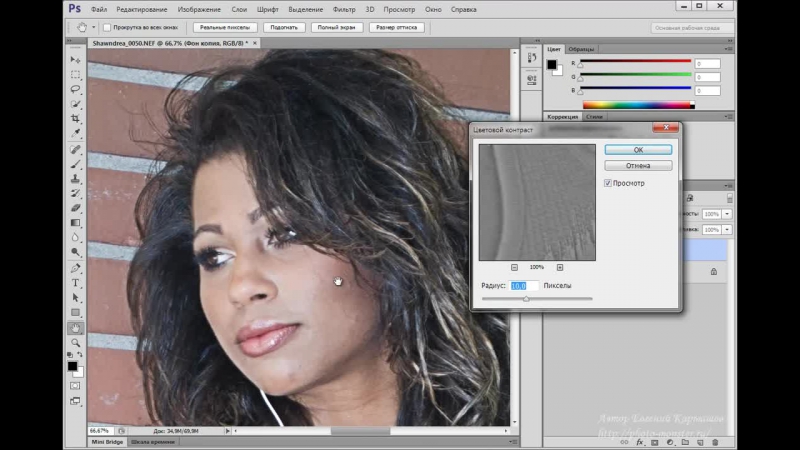Reset default foreground and background colors
This screenshot has width=800, height=450.
70,354
